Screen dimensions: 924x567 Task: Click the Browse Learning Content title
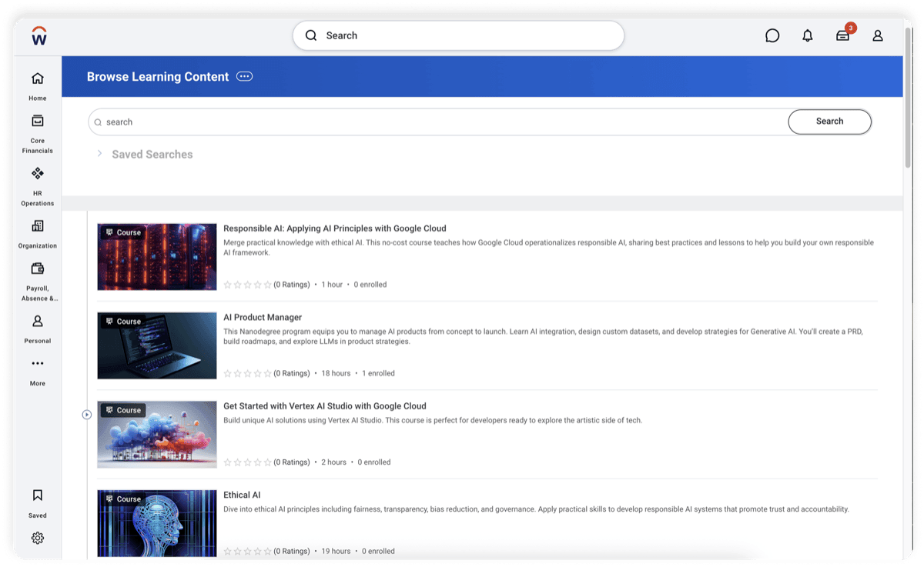click(x=158, y=77)
